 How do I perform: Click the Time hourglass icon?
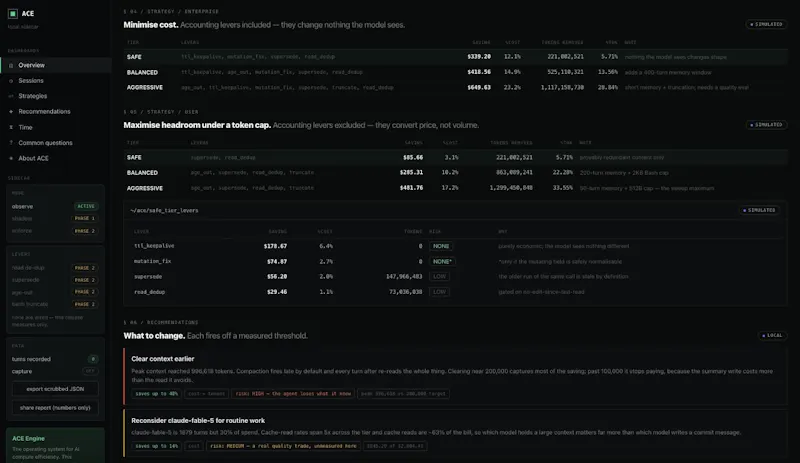point(11,127)
